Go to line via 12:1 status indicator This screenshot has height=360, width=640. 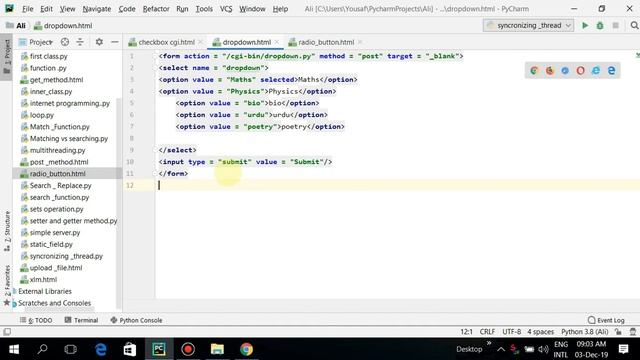[x=466, y=332]
